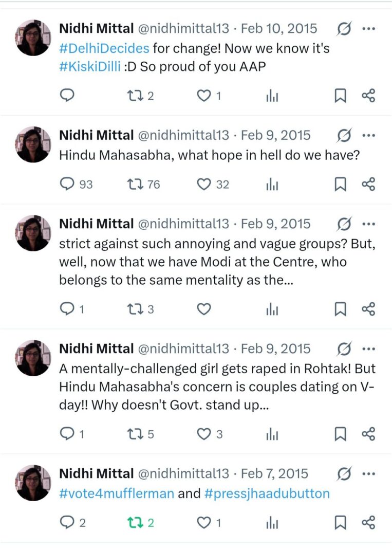The width and height of the screenshot is (392, 549).
Task: Click Grok icon on Modi at Centre tweet
Action: coord(344,224)
